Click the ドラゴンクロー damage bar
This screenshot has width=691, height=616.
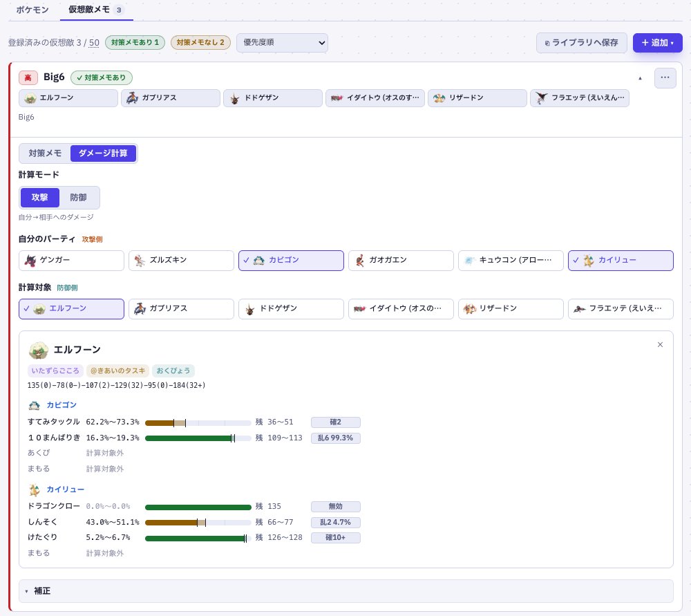198,507
